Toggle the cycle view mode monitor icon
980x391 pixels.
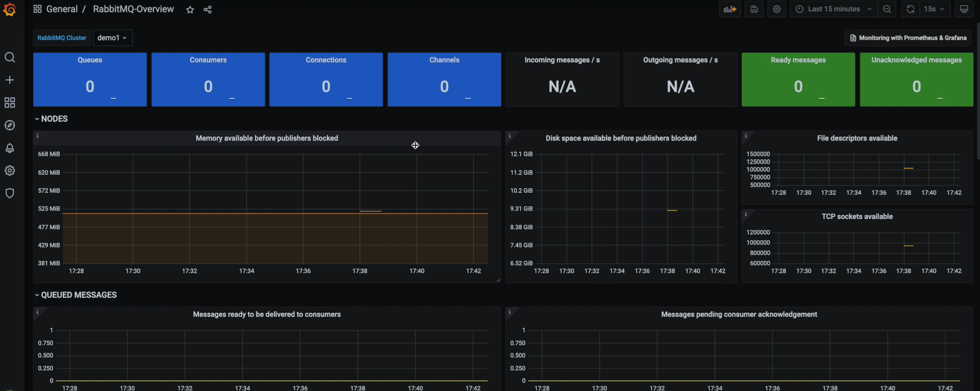[964, 9]
